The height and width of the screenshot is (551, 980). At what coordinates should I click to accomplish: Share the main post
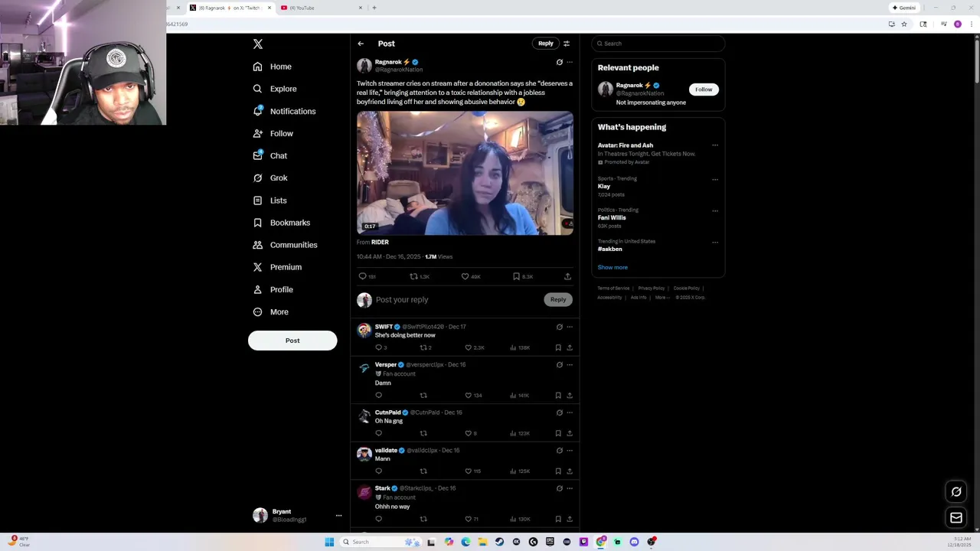pyautogui.click(x=567, y=276)
